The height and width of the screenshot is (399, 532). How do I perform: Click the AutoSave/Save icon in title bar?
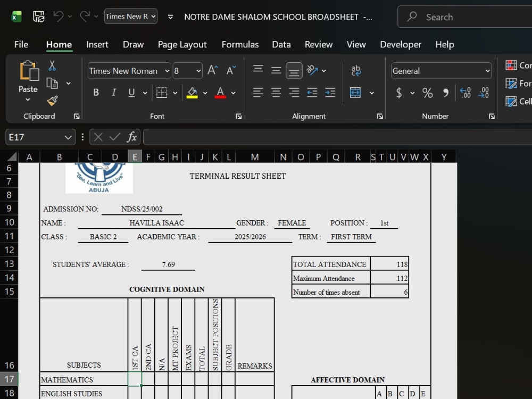[38, 16]
